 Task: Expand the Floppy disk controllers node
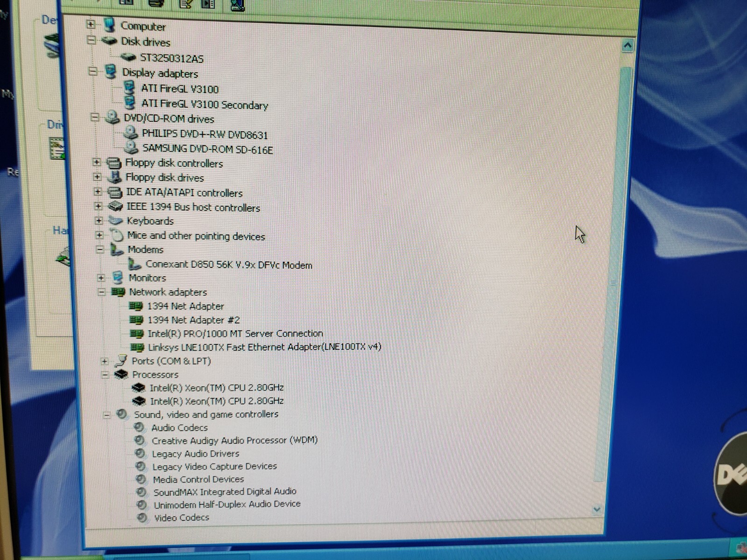[97, 162]
